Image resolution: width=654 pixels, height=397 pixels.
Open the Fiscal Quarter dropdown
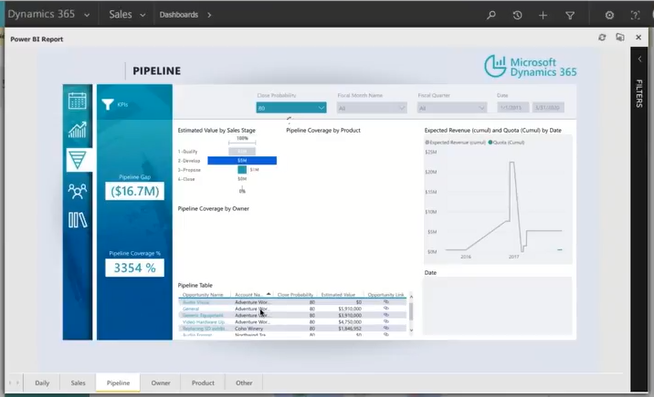pos(452,108)
